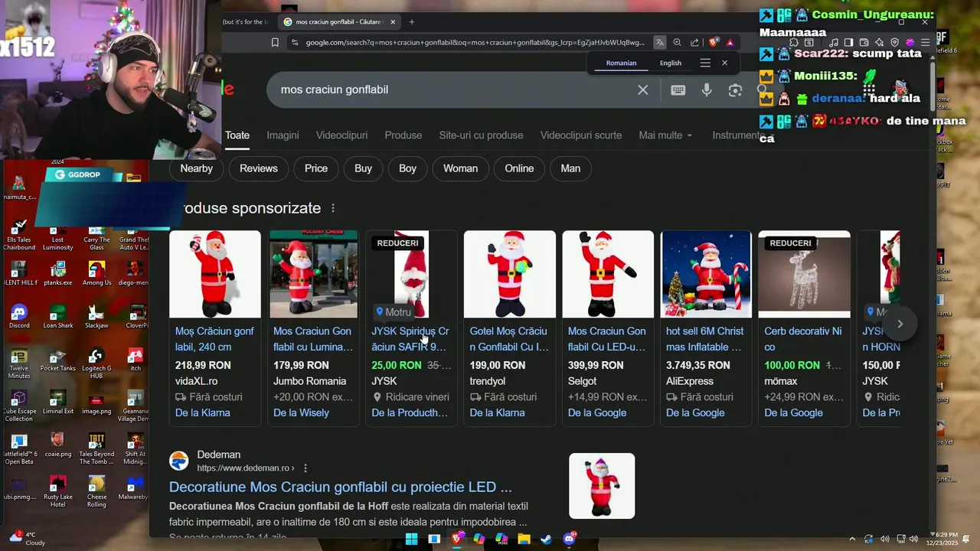Open the Logitech G HUB desktop shortcut
This screenshot has height=551, width=980.
click(x=96, y=364)
